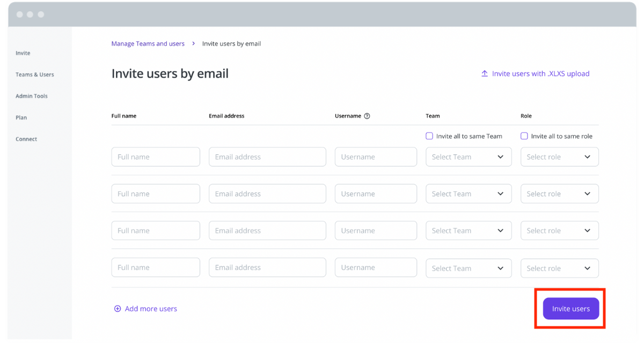Click the fourth row Full name field
The image size is (644, 343).
156,267
